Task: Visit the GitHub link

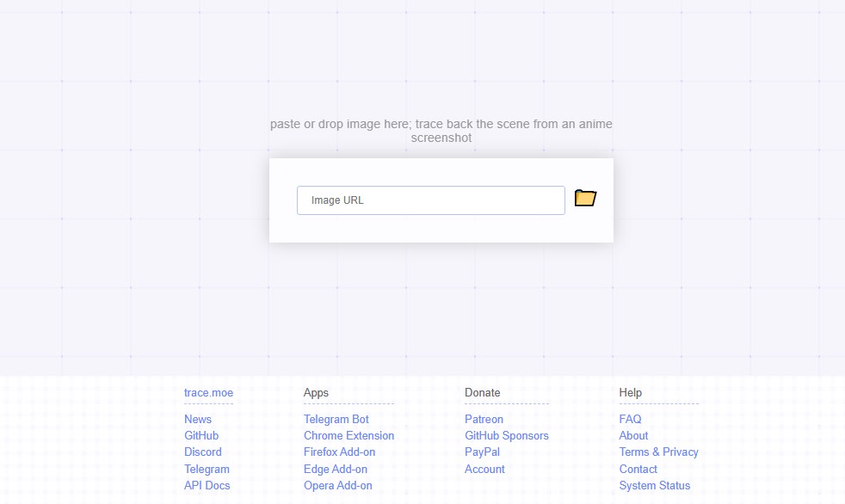Action: 201,435
